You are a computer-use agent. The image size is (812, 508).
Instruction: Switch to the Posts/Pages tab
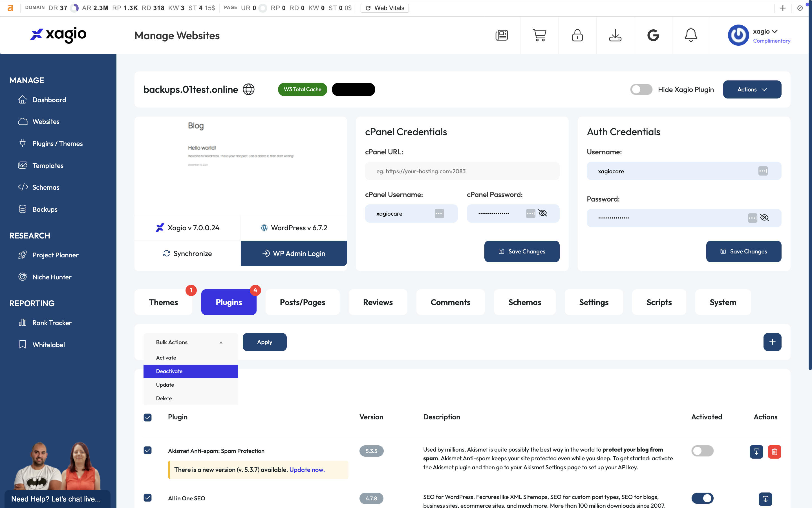(x=302, y=302)
